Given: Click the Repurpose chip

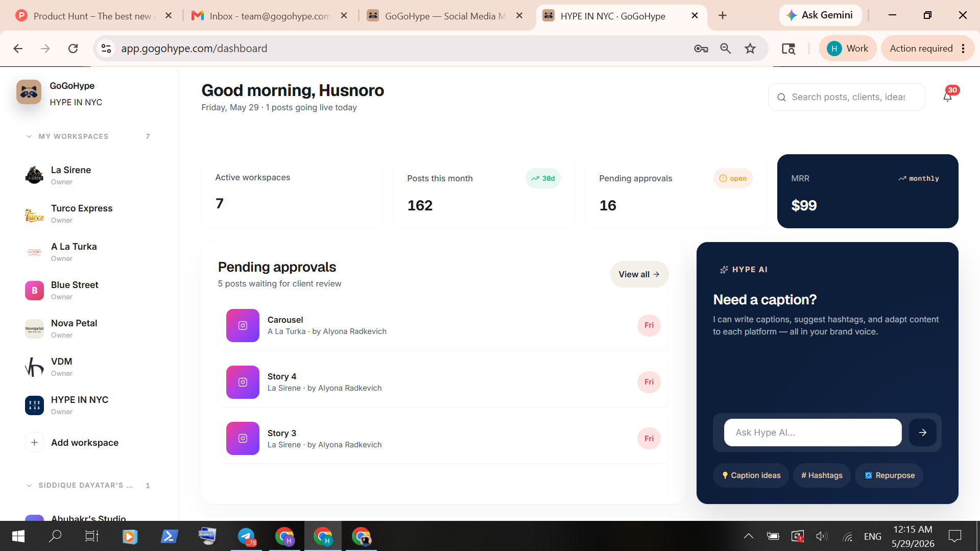Looking at the screenshot, I should click(x=889, y=475).
